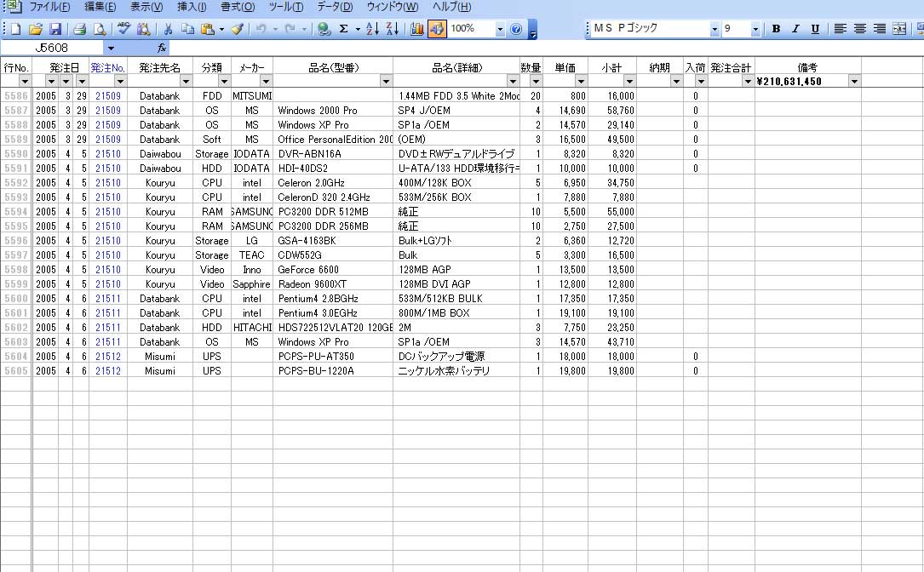The height and width of the screenshot is (572, 924).
Task: Click the Merge and Center icon
Action: pos(899,29)
